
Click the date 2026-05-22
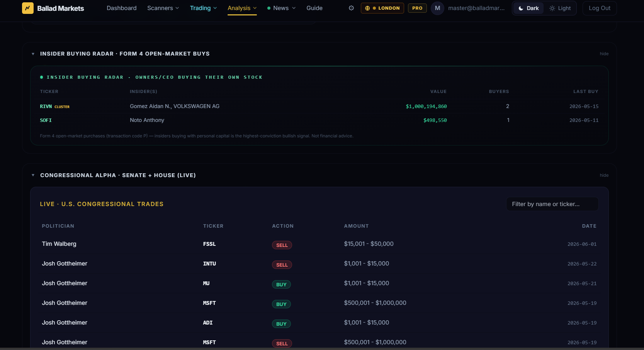point(582,264)
